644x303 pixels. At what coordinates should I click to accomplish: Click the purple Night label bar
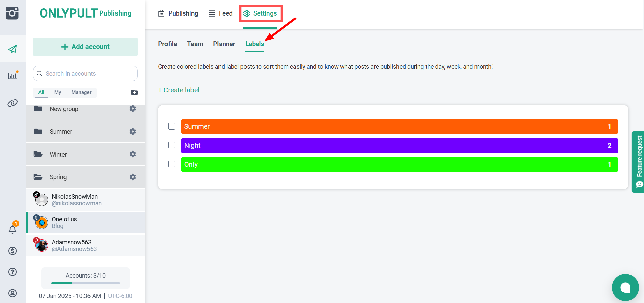pos(399,145)
